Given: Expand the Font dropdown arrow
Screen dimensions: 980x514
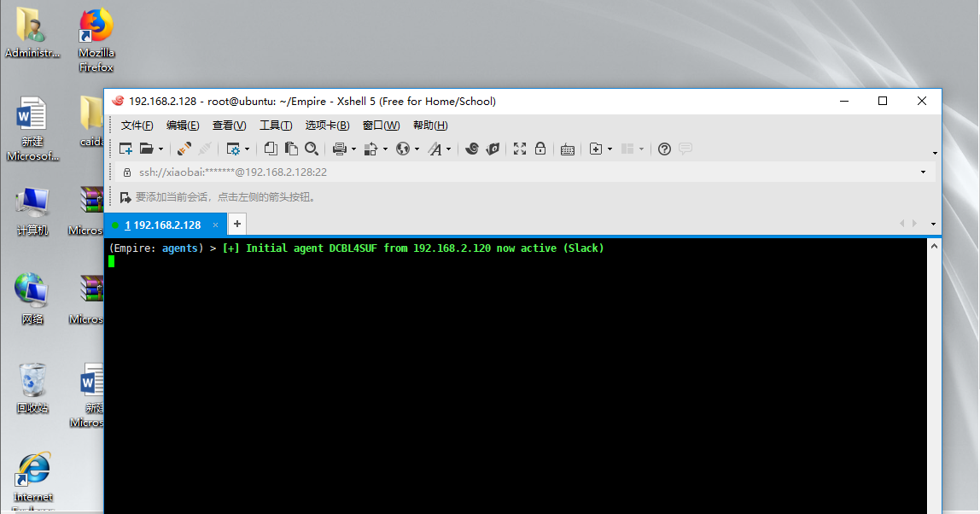Looking at the screenshot, I should click(x=448, y=149).
